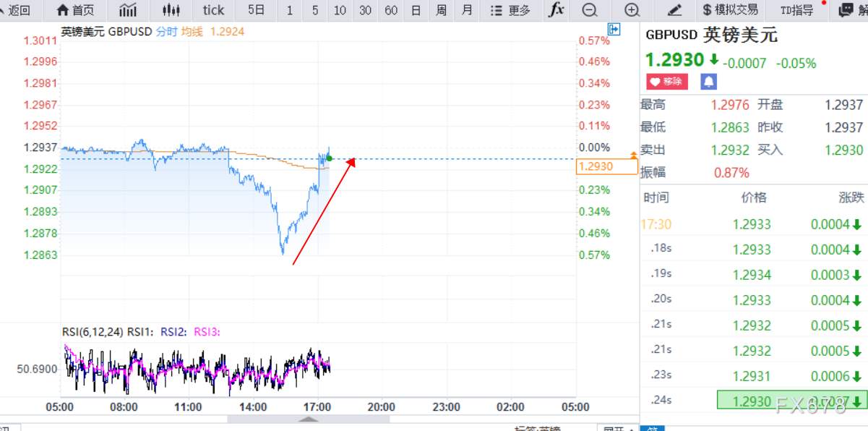Expand the chart bottom panel triangle handle

(x=309, y=419)
